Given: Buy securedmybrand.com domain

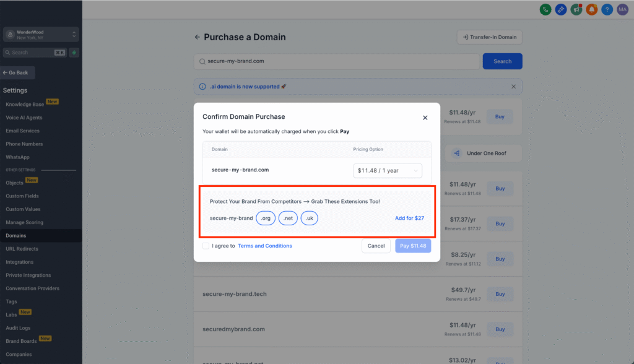Looking at the screenshot, I should [500, 329].
